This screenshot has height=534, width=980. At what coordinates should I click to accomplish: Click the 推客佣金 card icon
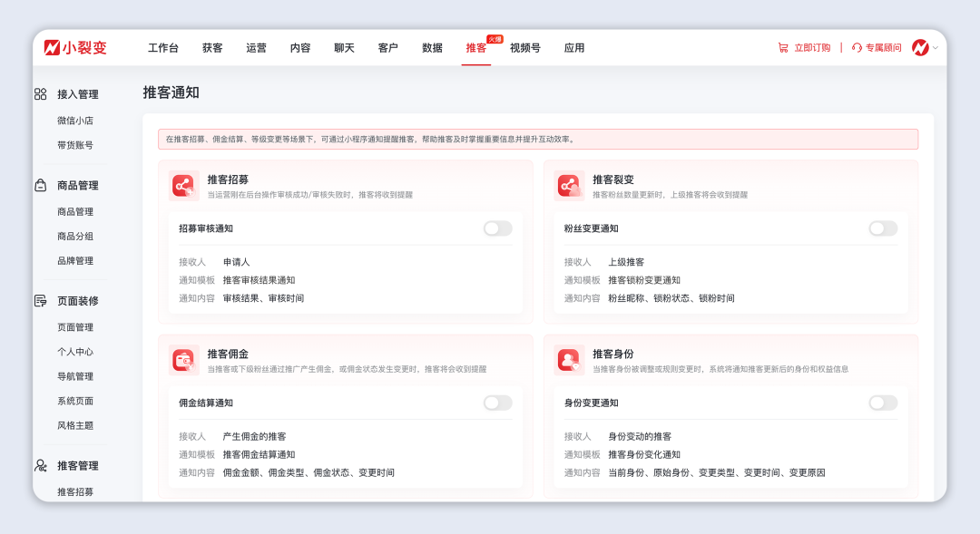pos(181,358)
